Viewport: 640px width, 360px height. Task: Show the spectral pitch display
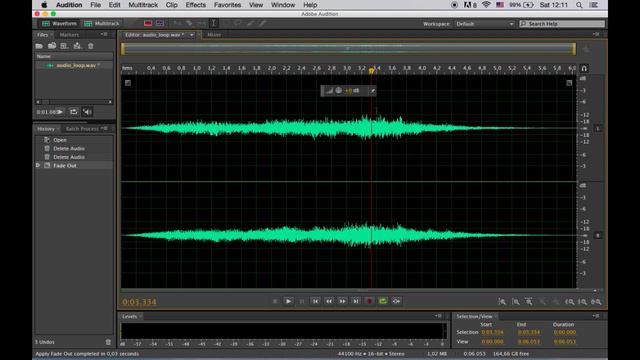coord(160,23)
